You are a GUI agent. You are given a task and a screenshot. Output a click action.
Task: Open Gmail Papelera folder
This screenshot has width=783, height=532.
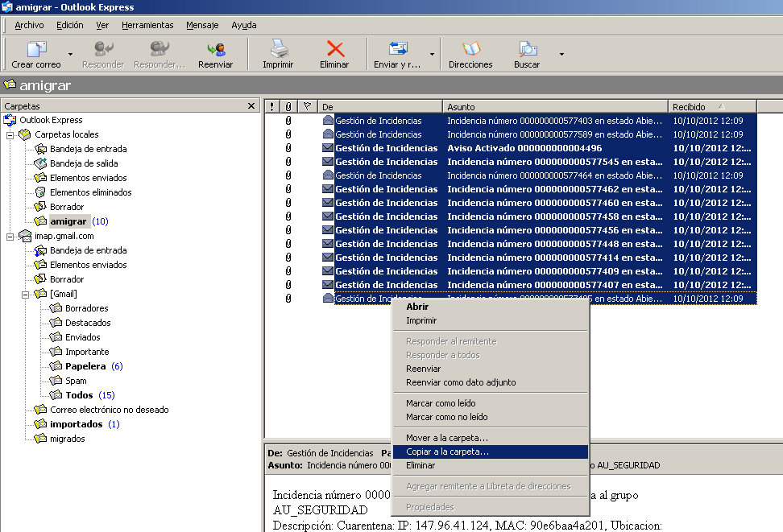85,366
